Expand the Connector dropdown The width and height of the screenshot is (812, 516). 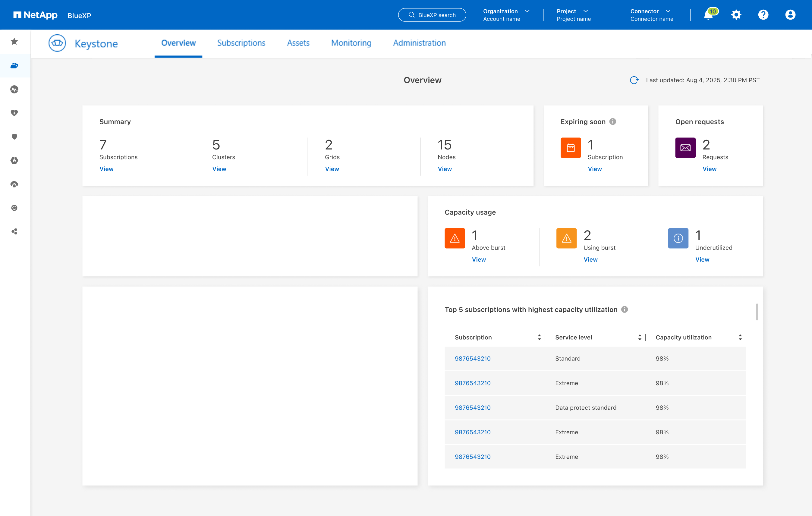[x=668, y=11]
